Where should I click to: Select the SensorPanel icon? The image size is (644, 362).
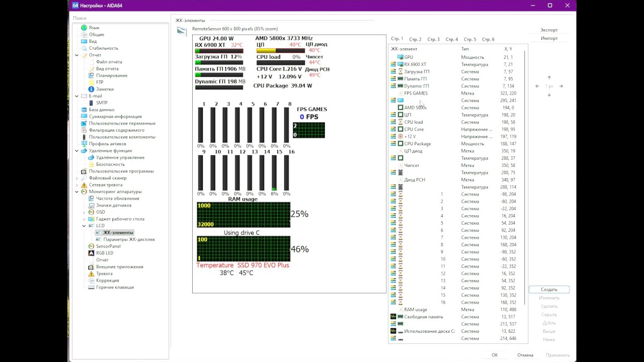[91, 246]
